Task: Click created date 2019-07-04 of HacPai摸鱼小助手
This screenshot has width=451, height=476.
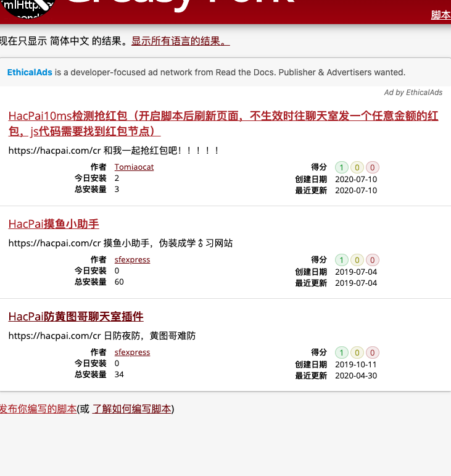Action: click(356, 272)
